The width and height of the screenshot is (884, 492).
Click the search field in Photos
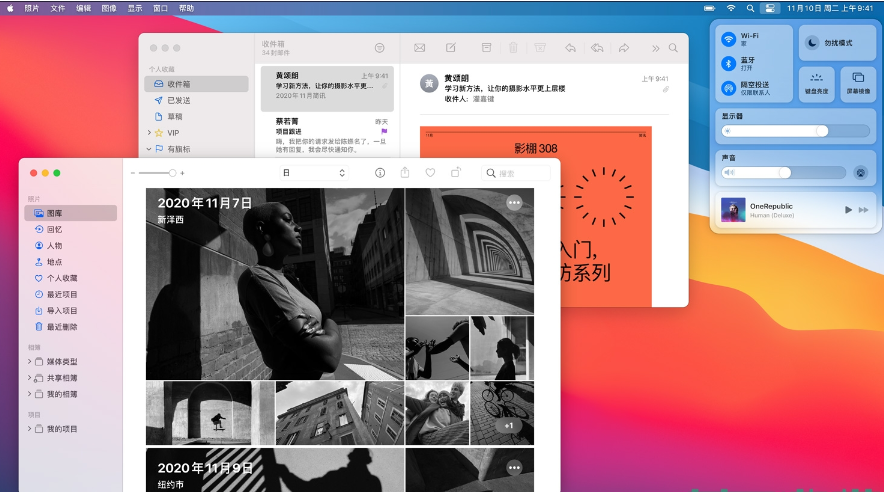(x=515, y=173)
